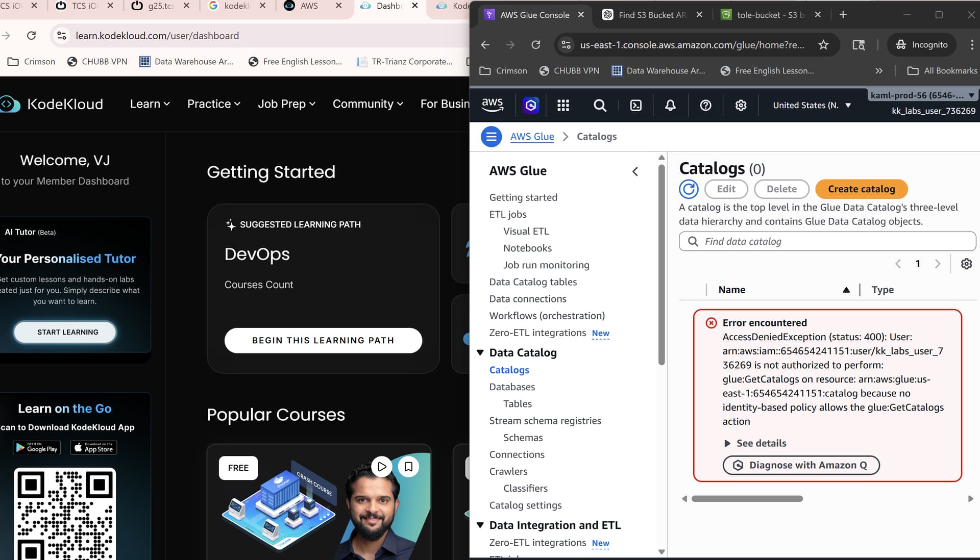Collapse the Data Catalog section
This screenshot has height=560, width=980.
click(480, 353)
